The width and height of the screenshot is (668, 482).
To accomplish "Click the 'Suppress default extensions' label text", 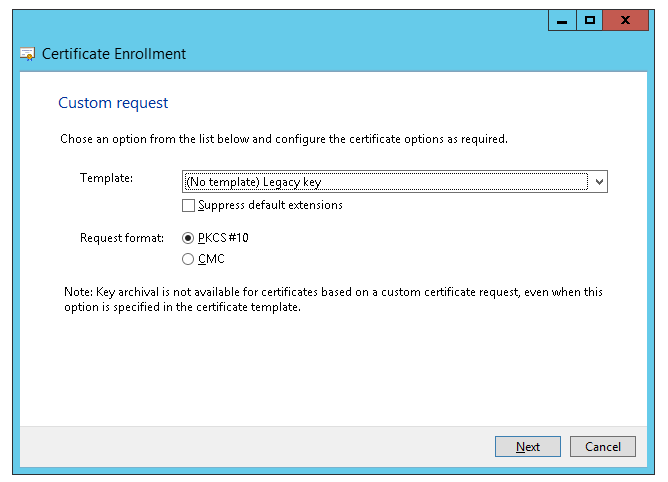I will click(270, 205).
